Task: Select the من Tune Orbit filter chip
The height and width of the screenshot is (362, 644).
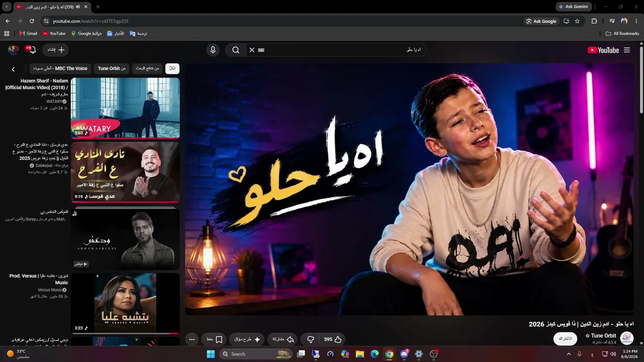Action: 112,68
